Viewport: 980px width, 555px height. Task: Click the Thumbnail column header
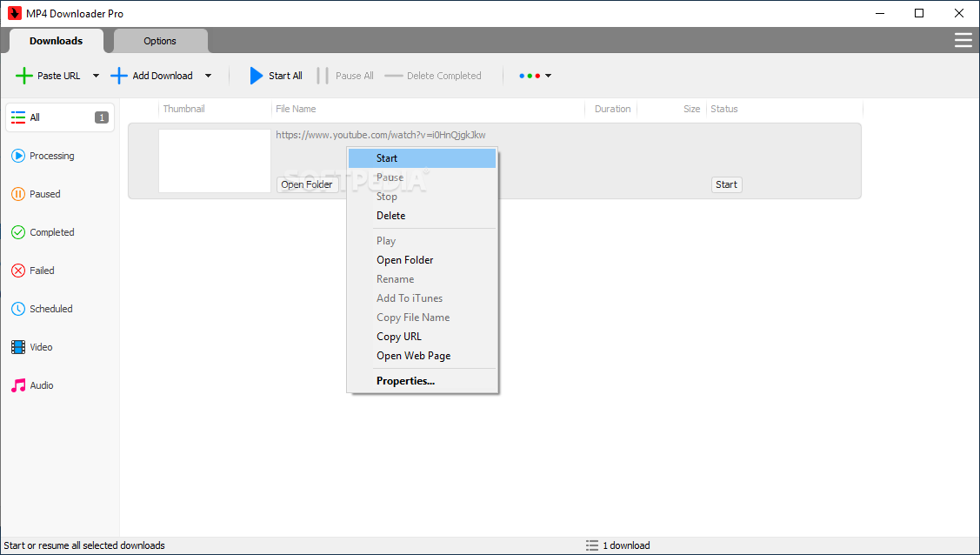[x=183, y=109]
